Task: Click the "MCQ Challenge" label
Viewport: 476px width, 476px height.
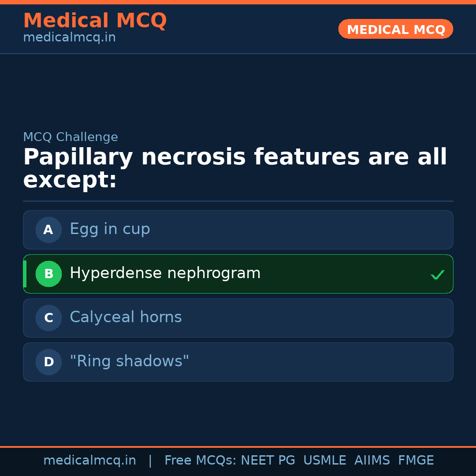Action: click(x=71, y=137)
